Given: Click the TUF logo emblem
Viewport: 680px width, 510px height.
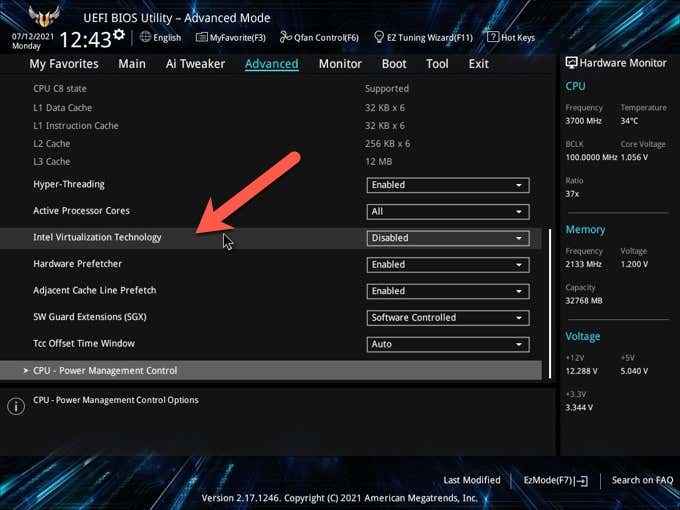Looking at the screenshot, I should click(44, 16).
